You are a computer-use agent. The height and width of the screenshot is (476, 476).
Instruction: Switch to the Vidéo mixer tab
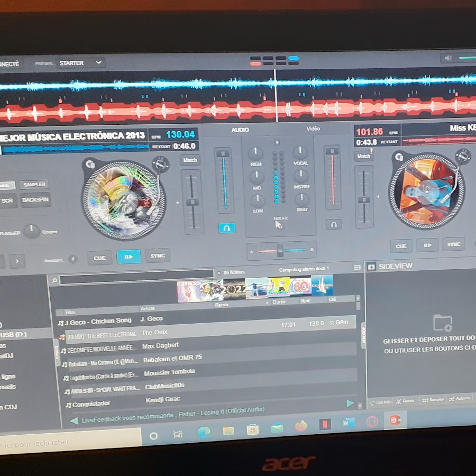313,129
